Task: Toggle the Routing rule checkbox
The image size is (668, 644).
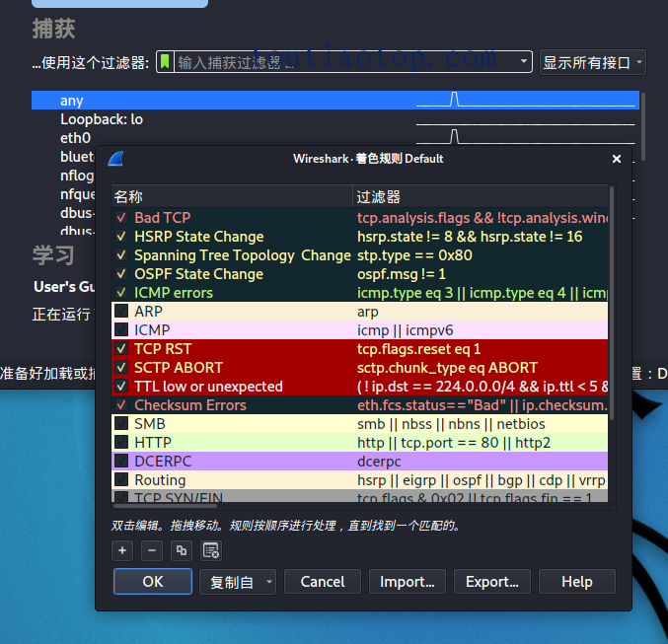Action: (x=121, y=480)
